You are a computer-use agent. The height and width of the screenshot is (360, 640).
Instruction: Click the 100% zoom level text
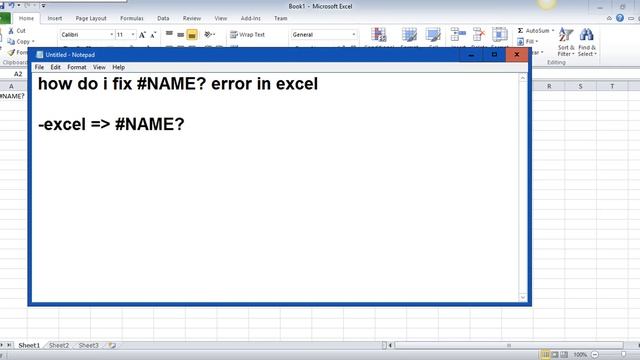tap(580, 355)
